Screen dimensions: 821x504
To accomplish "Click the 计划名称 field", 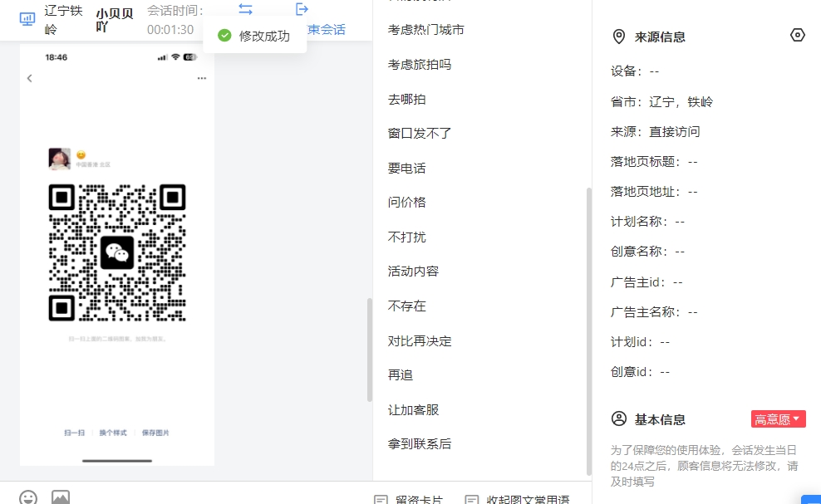I will (x=647, y=222).
